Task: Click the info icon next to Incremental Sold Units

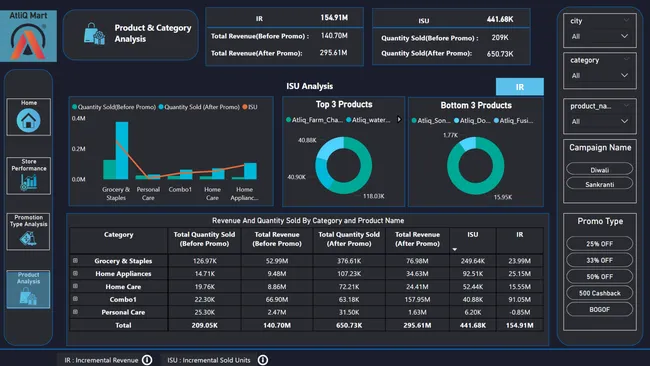Action: point(263,360)
